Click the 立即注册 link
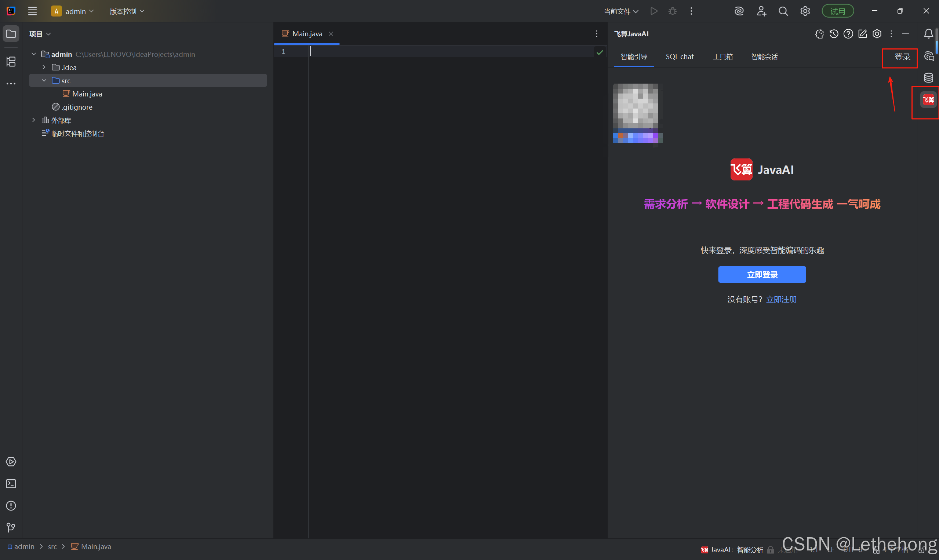 [781, 299]
